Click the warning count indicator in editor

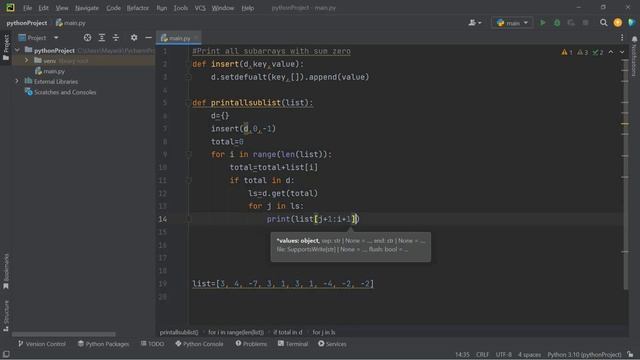pyautogui.click(x=567, y=52)
